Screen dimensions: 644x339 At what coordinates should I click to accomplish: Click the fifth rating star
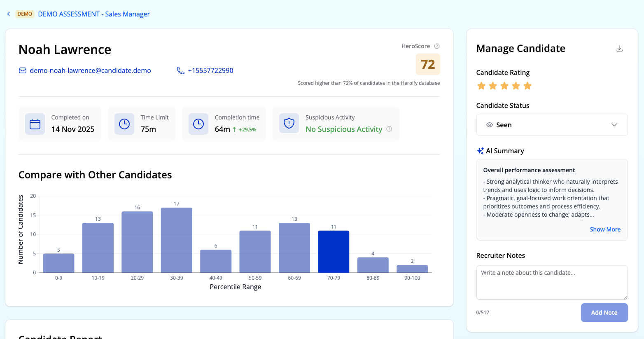click(x=527, y=86)
